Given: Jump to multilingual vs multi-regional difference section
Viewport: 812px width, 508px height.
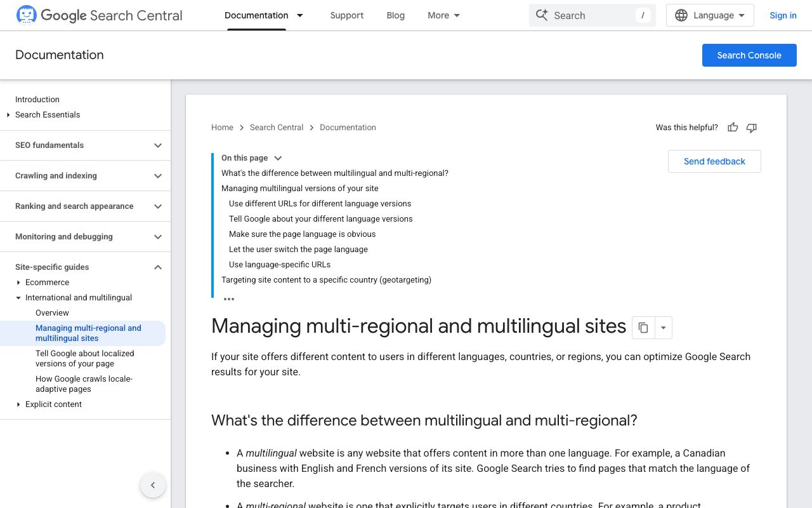Looking at the screenshot, I should coord(335,173).
